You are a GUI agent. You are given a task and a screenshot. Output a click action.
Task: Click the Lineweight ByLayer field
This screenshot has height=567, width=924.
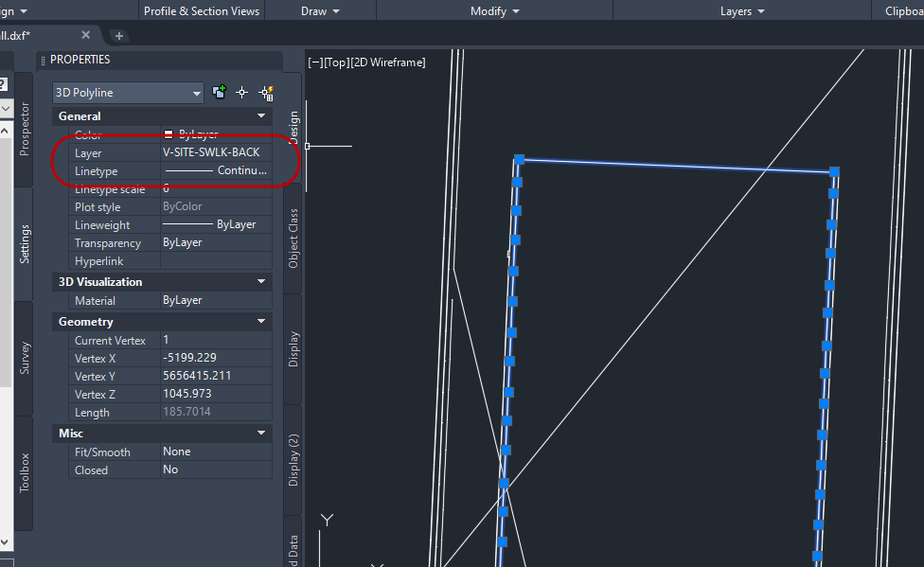(216, 224)
